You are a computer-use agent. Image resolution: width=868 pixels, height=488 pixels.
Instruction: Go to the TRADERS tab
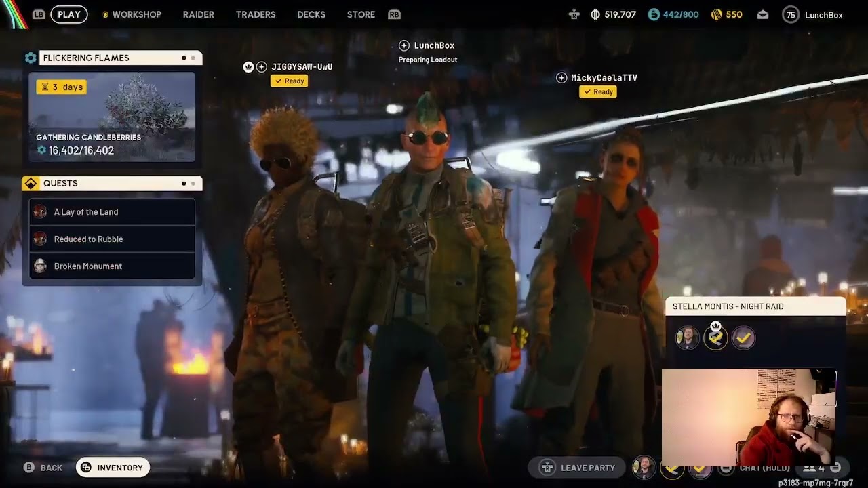click(256, 14)
